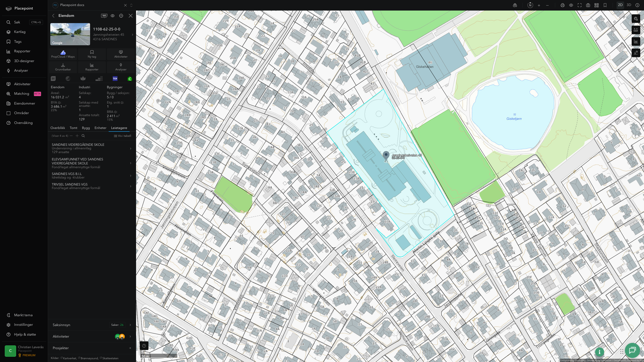Open the map location pin tool in top toolbar
This screenshot has width=644, height=362.
(x=515, y=5)
